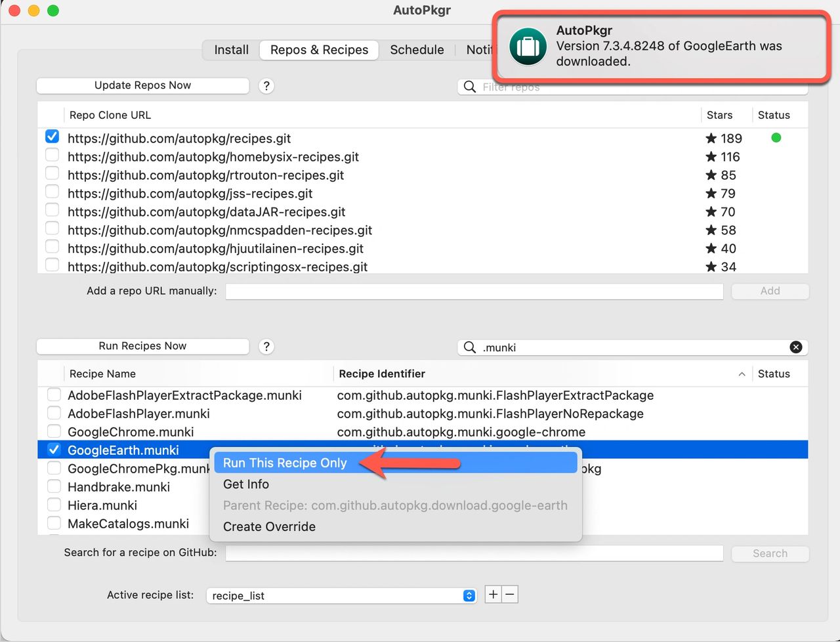Enable the dataJAR-recipes.git repo

pos(52,210)
